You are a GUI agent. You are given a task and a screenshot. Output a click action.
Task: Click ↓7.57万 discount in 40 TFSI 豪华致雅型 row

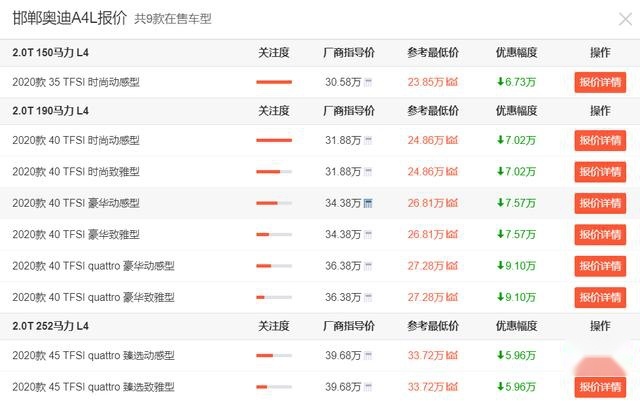pyautogui.click(x=516, y=234)
